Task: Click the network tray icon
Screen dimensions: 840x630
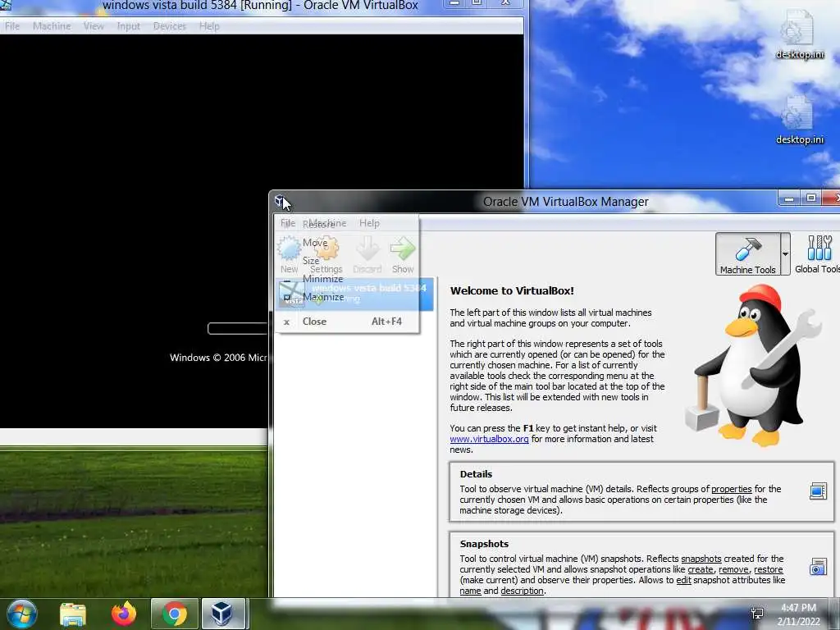Action: (x=757, y=614)
